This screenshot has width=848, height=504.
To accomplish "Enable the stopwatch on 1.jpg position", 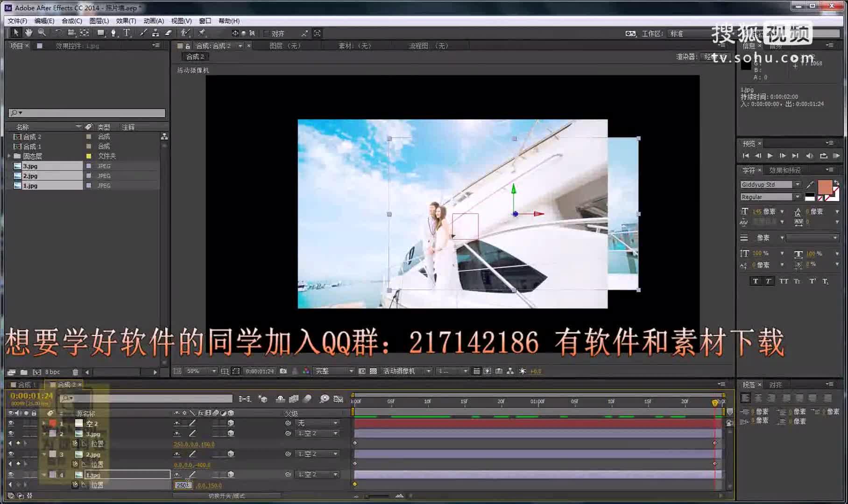I will click(x=75, y=484).
